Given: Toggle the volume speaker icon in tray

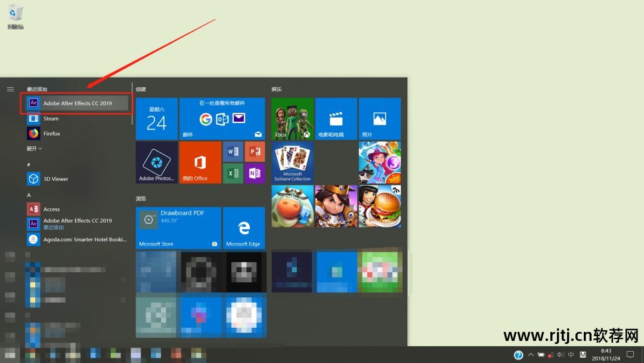Looking at the screenshot, I should pos(561,355).
